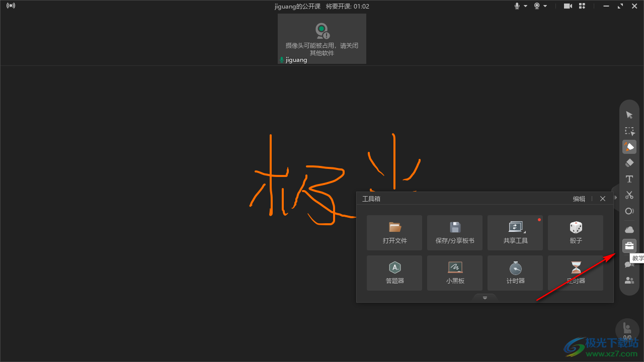Click the jiguang的公开课 title text
Image resolution: width=644 pixels, height=362 pixels.
click(x=297, y=7)
